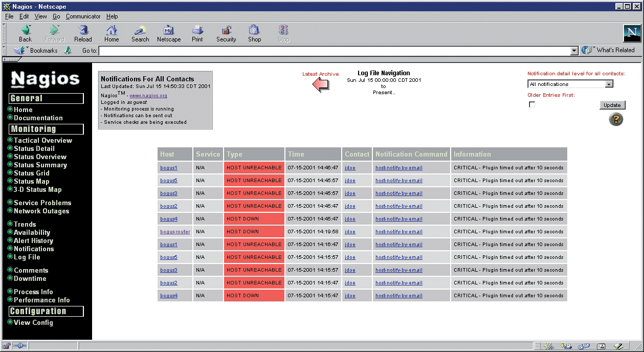The image size is (644, 352).
Task: Go to the Nagios Home sidebar link
Action: 23,109
